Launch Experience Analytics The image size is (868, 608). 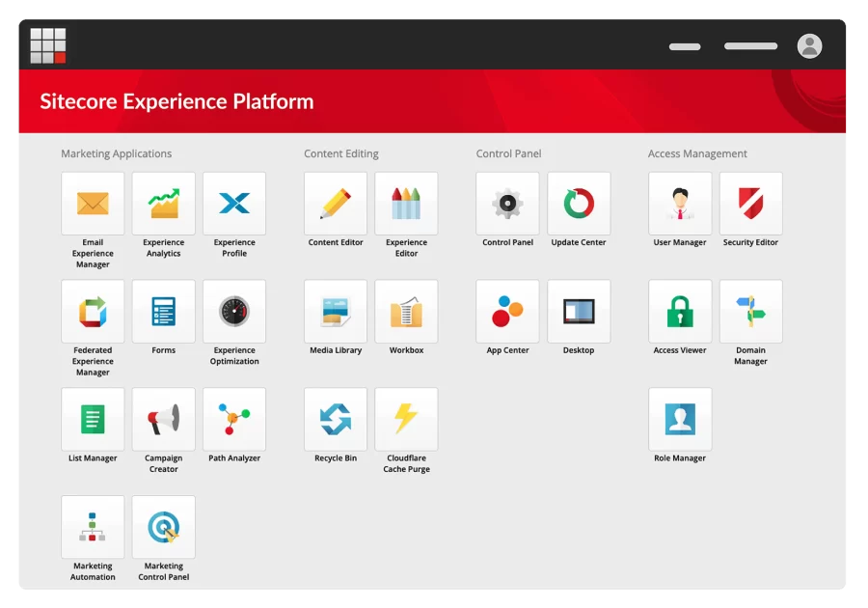(x=163, y=204)
